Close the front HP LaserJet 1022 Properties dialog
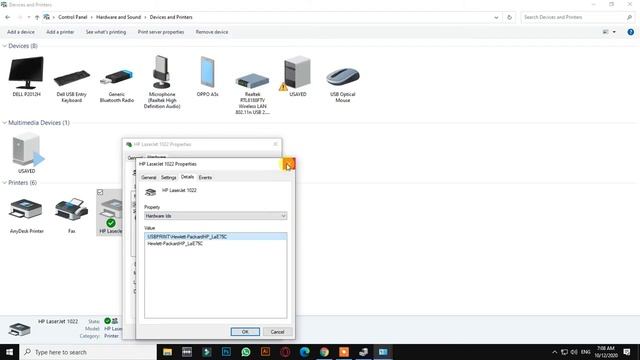Screen dimensions: 640x360 click(289, 164)
